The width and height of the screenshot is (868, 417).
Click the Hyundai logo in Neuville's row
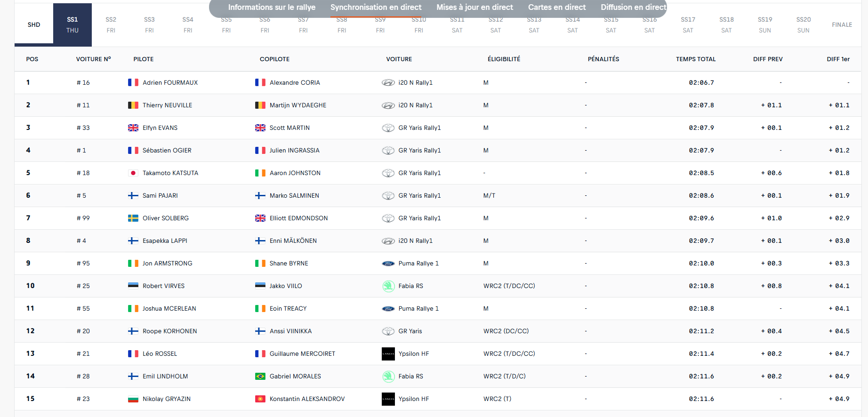(388, 105)
